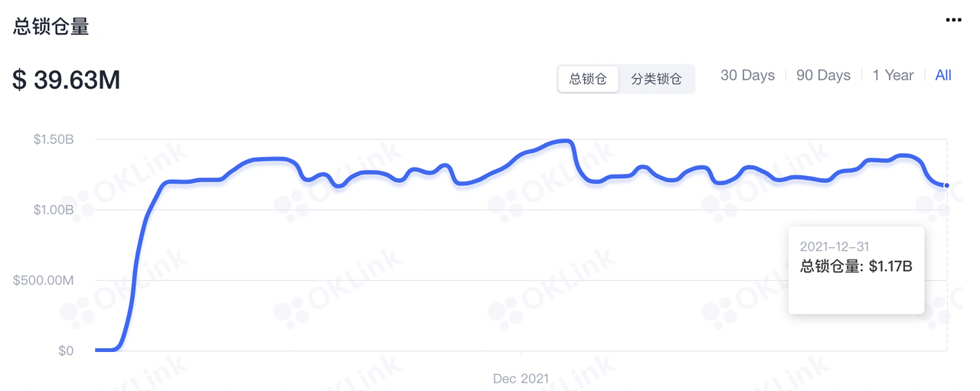980x391 pixels.
Task: Click the flat line start at $0
Action: (x=103, y=350)
